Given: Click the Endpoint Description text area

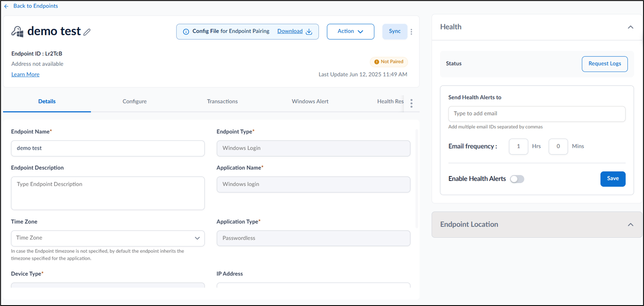Looking at the screenshot, I should coord(108,193).
